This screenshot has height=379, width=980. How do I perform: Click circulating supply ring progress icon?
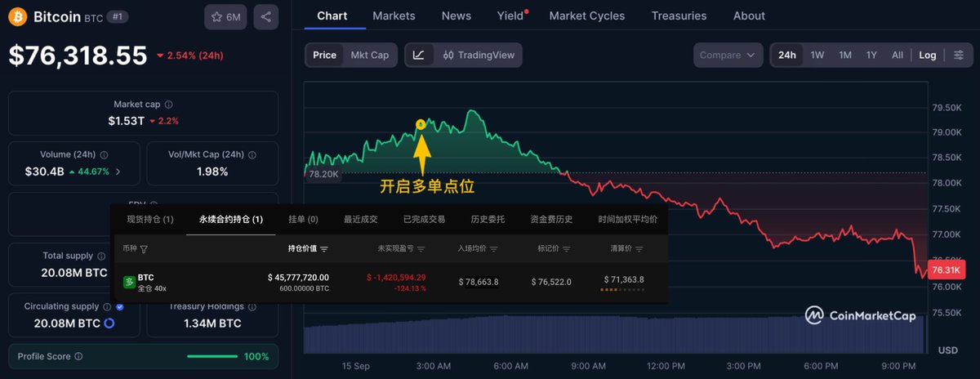pos(109,323)
